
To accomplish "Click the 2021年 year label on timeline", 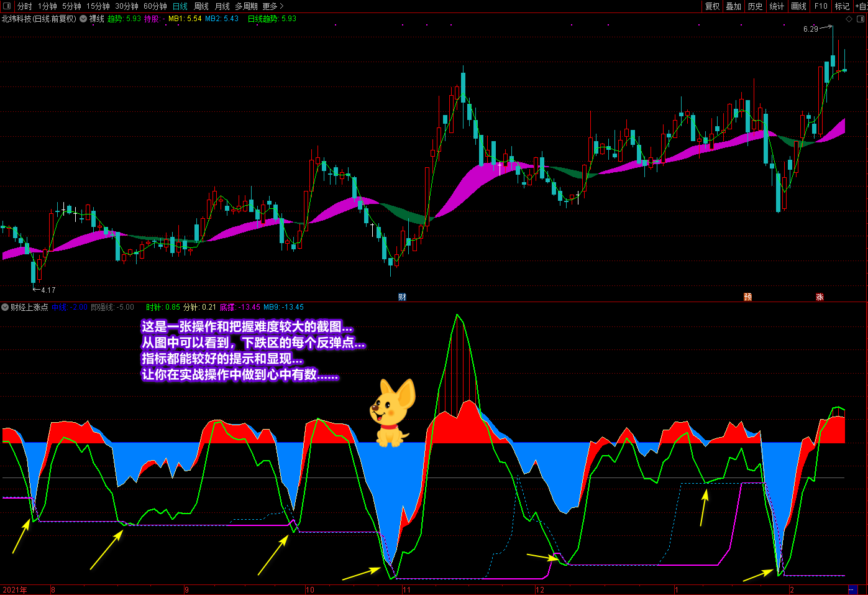I will tap(15, 590).
